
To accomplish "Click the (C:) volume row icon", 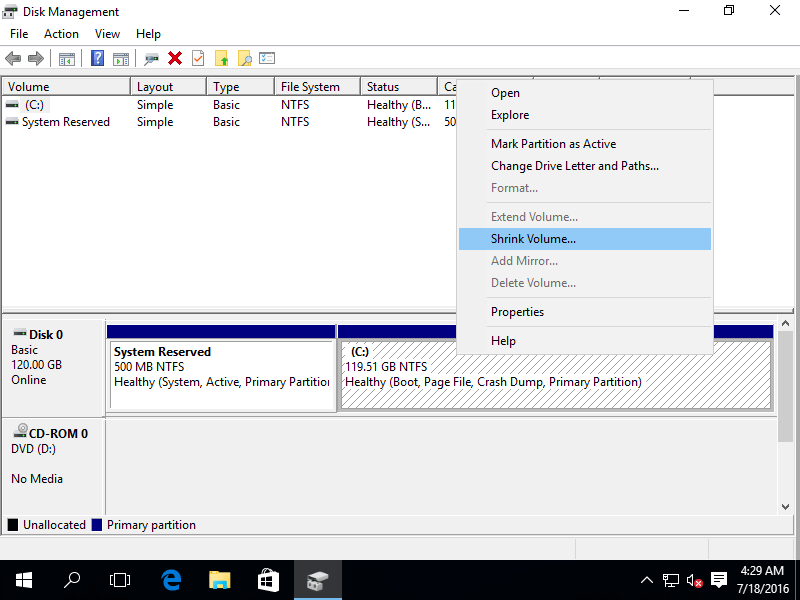I will pyautogui.click(x=12, y=105).
